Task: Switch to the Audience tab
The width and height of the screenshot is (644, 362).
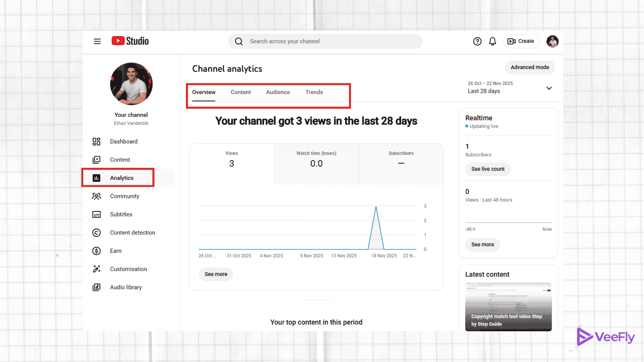Action: (x=278, y=92)
